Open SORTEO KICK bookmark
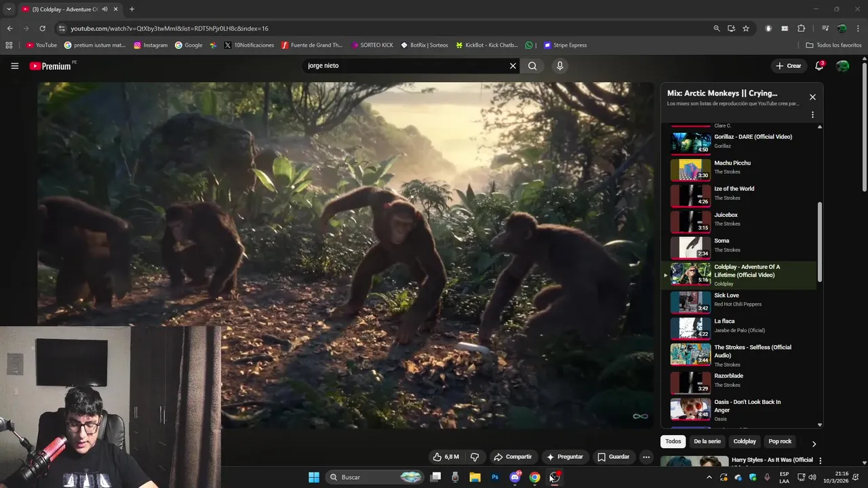 (372, 45)
